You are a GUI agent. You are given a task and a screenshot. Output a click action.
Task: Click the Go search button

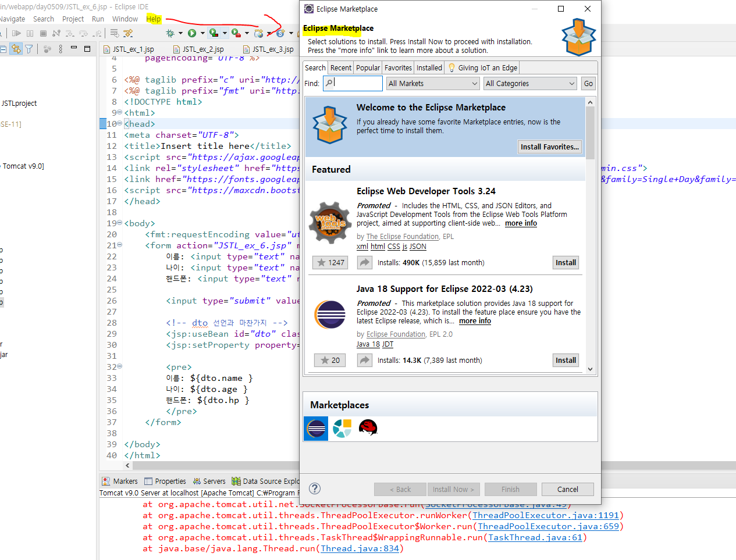tap(588, 84)
